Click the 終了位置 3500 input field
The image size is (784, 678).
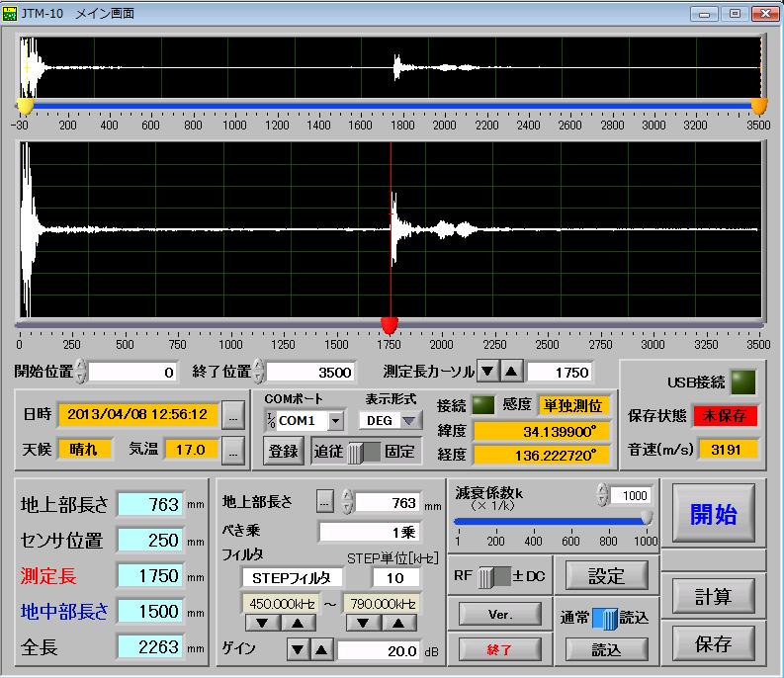(310, 372)
